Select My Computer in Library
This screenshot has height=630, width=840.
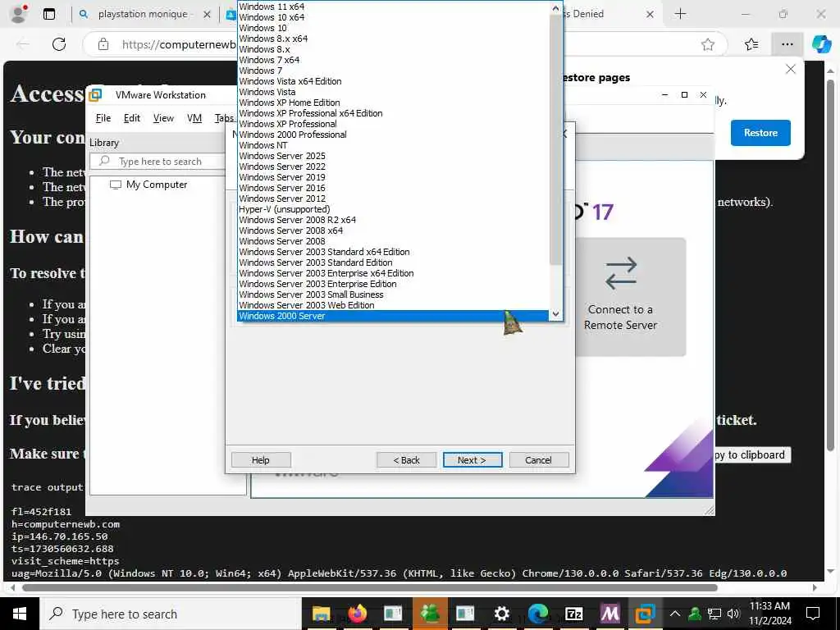149,185
